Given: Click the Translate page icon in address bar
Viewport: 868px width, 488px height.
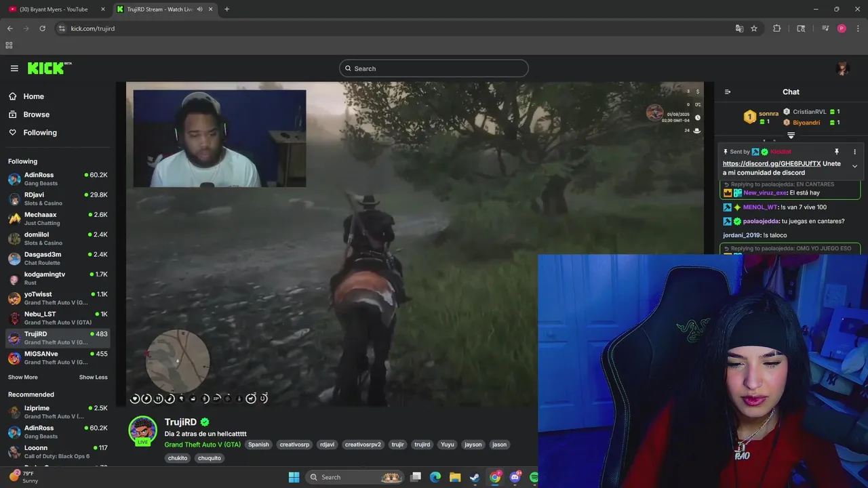Looking at the screenshot, I should [739, 28].
